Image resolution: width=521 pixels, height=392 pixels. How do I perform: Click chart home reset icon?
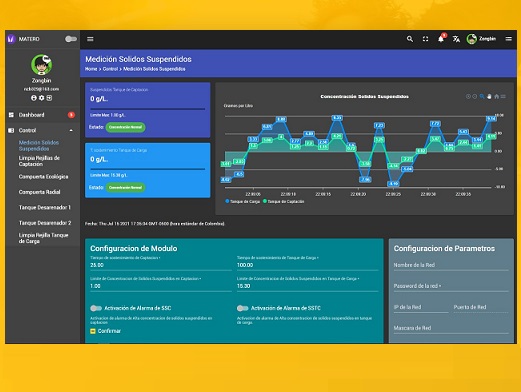tap(496, 97)
